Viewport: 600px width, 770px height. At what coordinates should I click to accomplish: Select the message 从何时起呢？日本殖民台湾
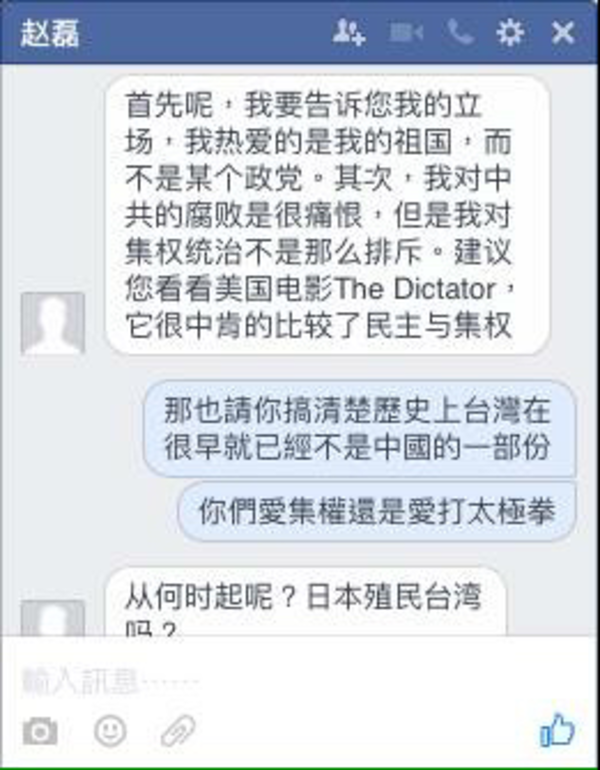[305, 603]
